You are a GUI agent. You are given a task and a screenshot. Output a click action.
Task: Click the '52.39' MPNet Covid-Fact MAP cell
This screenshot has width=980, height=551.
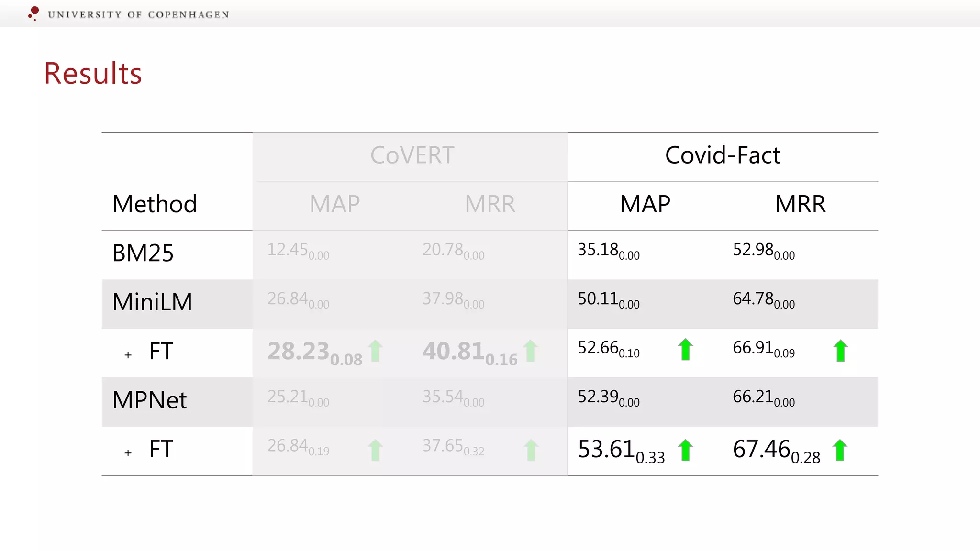tap(609, 397)
